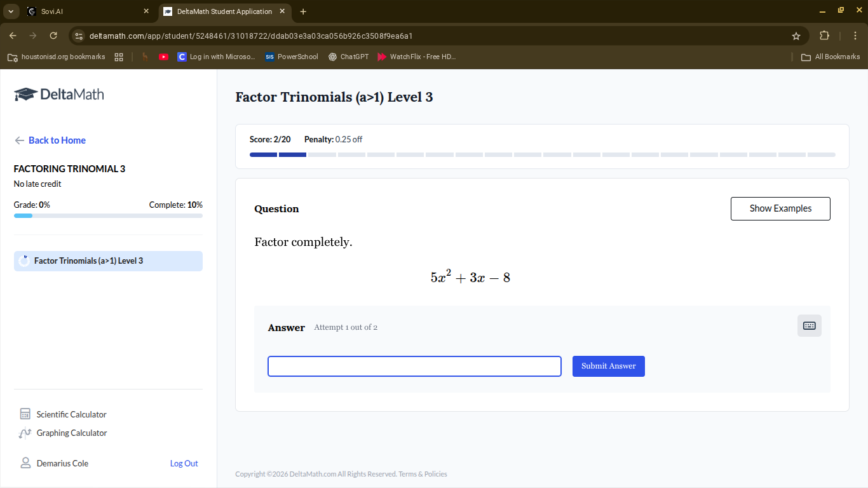
Task: Click the browser forward arrow
Action: (x=33, y=36)
